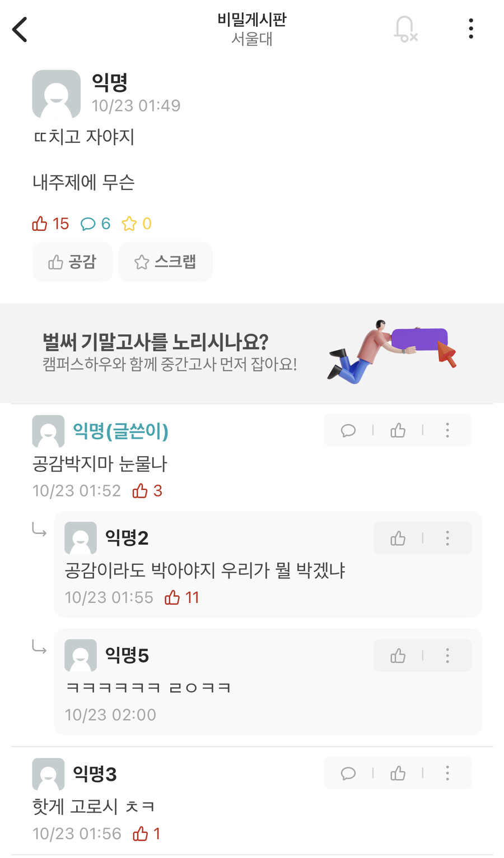Image resolution: width=504 pixels, height=858 pixels.
Task: Open more options for 익명5 reply
Action: point(447,656)
